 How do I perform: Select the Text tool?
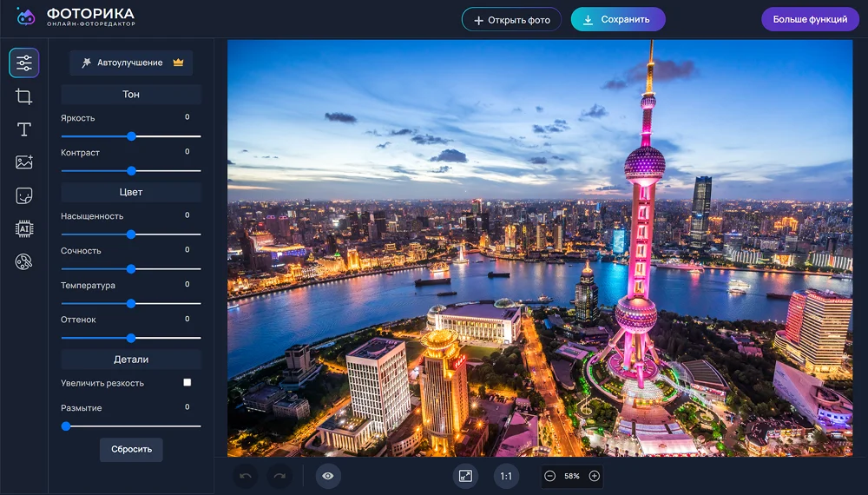coord(23,129)
